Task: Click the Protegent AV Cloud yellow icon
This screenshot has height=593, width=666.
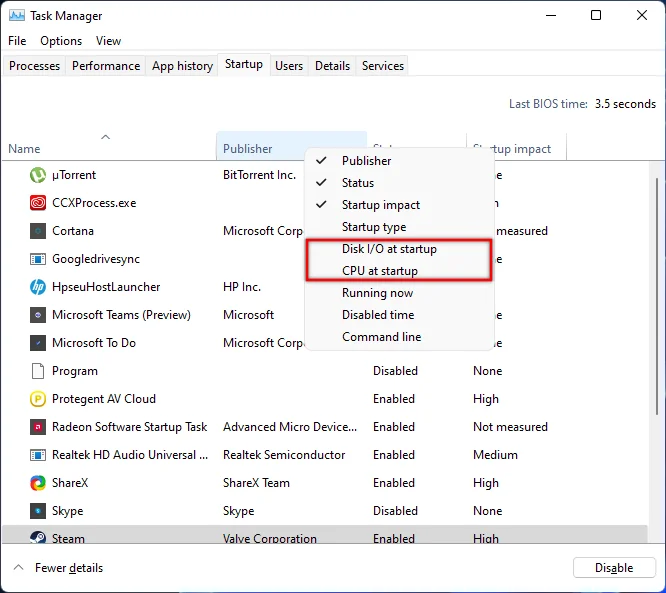Action: [x=38, y=399]
